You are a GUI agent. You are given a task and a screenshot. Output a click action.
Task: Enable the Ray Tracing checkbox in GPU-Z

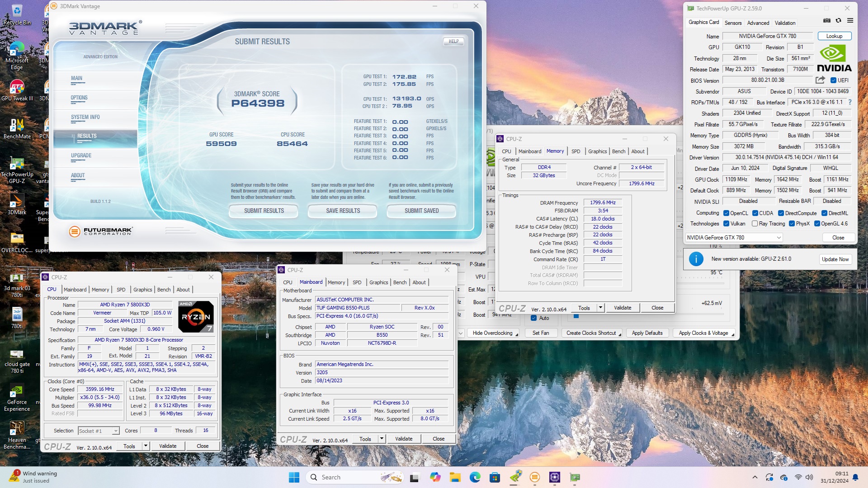tap(755, 224)
